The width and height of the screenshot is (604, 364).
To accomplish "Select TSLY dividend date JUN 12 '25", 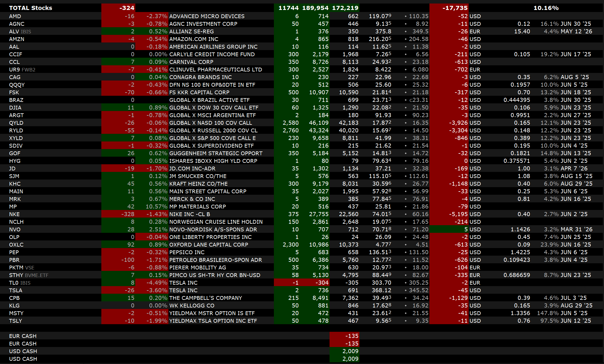I will coord(576,321).
